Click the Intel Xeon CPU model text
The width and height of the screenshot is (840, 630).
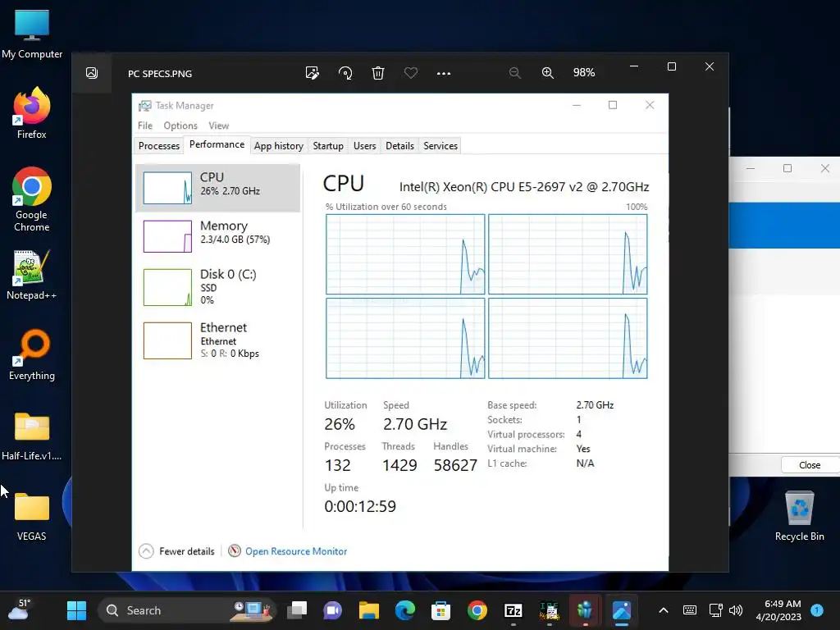(x=524, y=187)
